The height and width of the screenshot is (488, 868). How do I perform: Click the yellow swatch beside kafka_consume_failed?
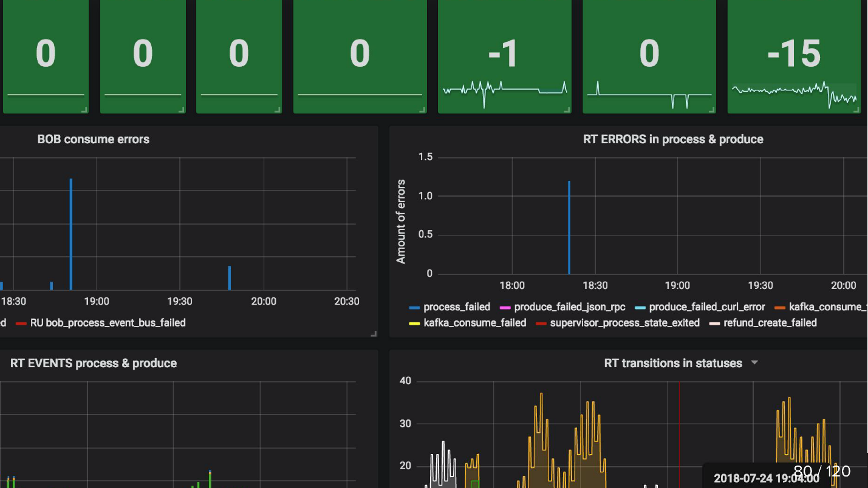click(x=414, y=324)
